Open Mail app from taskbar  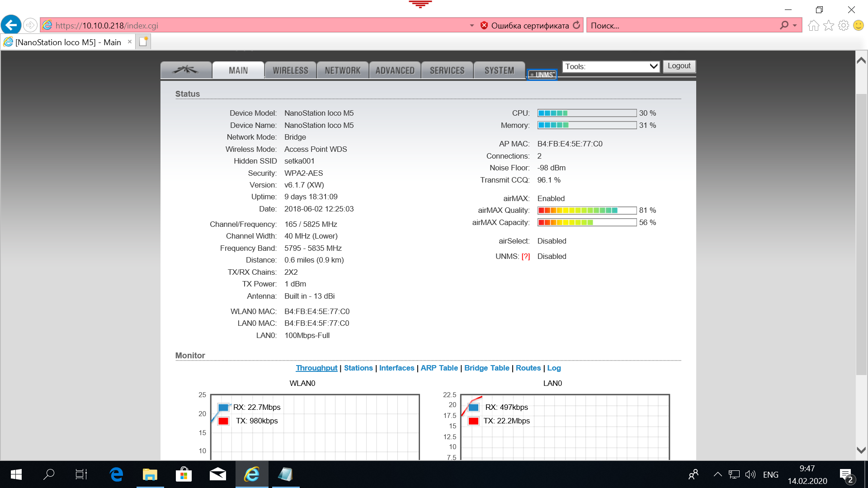click(x=217, y=474)
